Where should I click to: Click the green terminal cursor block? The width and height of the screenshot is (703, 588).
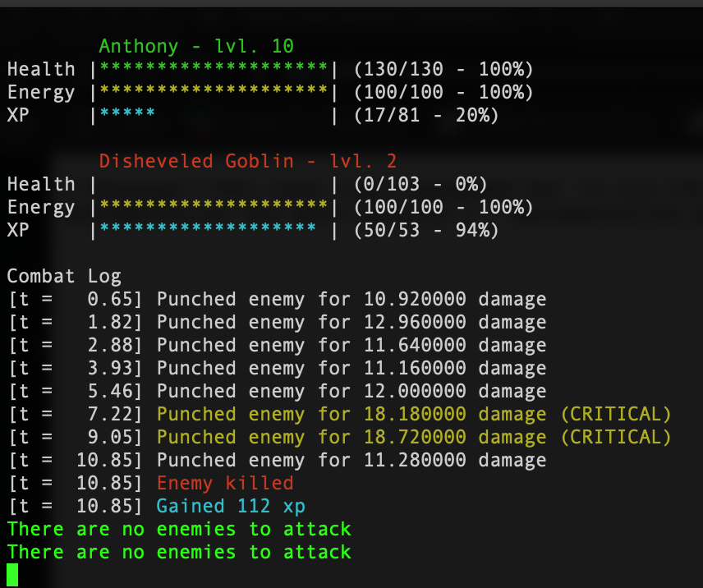[12, 575]
